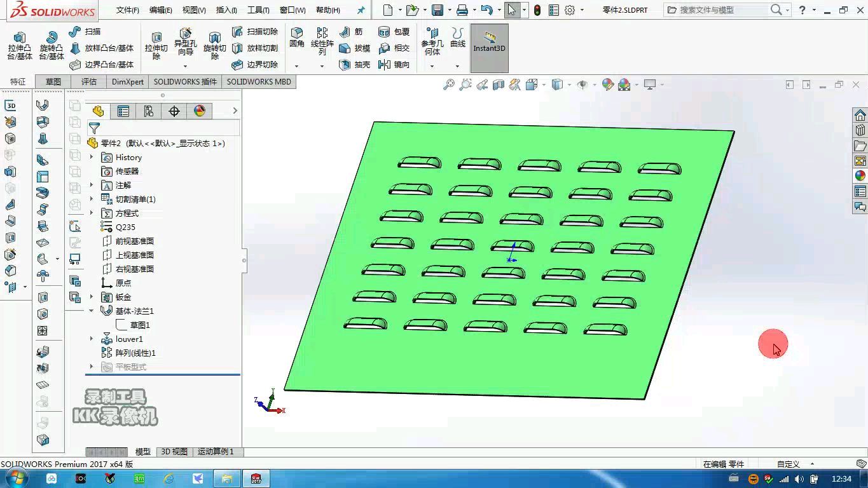
Task: Select the 线性阵列 linear pattern tool
Action: [x=322, y=42]
